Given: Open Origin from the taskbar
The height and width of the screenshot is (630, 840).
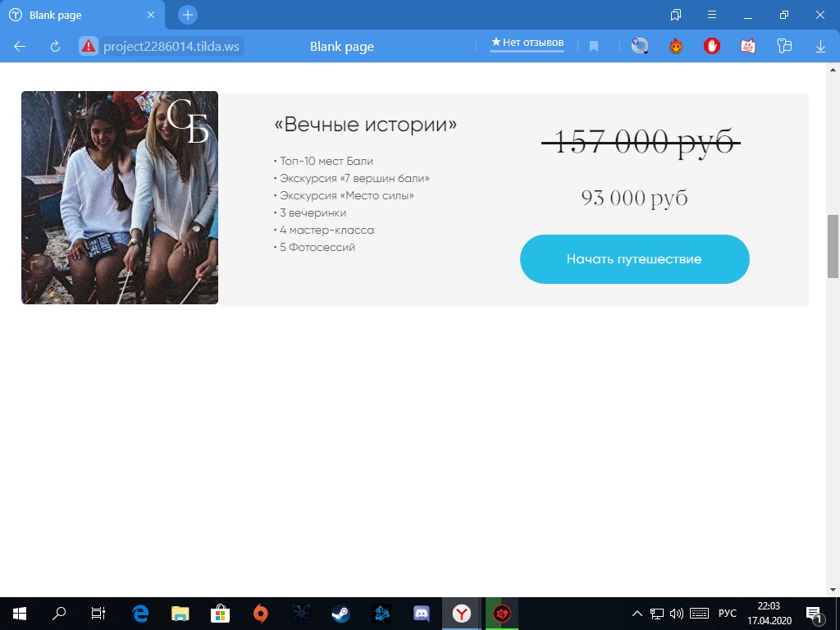Looking at the screenshot, I should point(260,614).
